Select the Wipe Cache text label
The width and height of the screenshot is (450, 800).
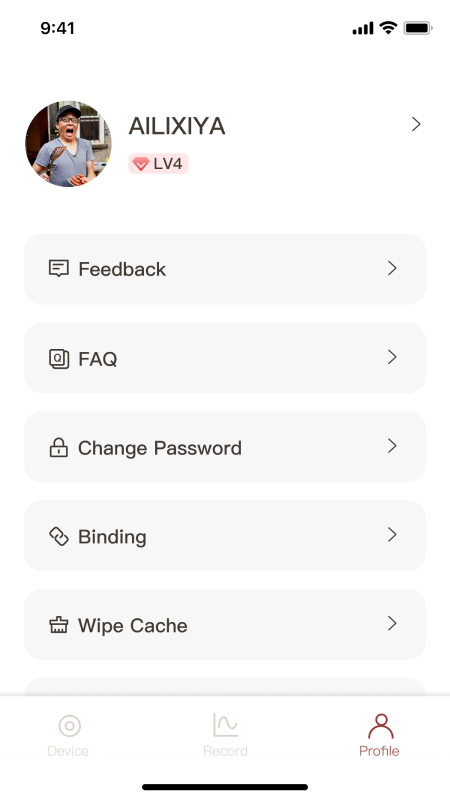click(x=133, y=626)
